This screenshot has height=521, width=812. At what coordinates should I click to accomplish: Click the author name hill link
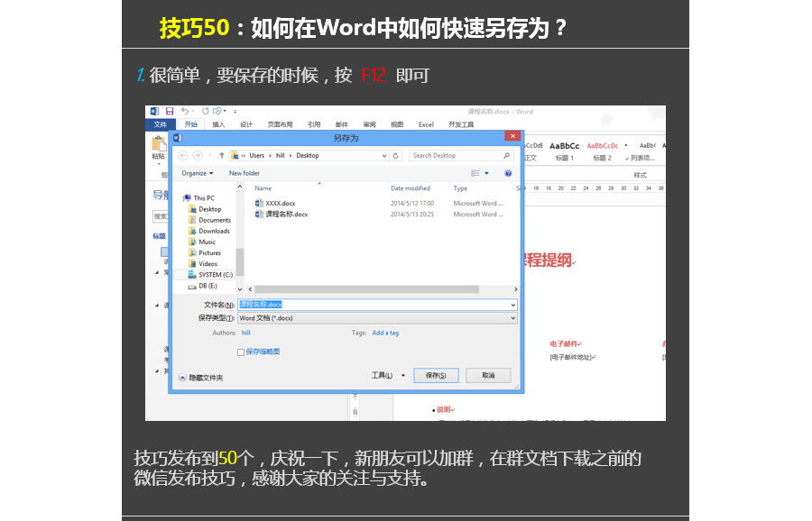246,334
